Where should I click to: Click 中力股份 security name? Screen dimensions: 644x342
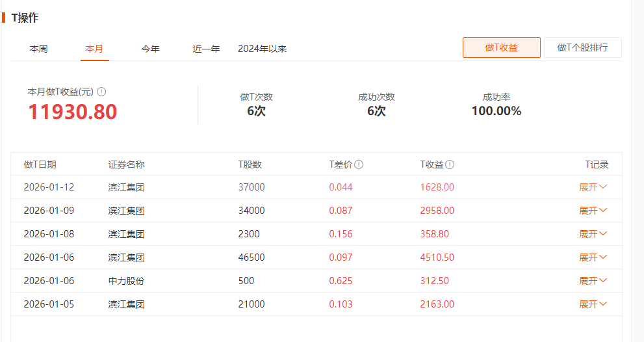tap(126, 281)
